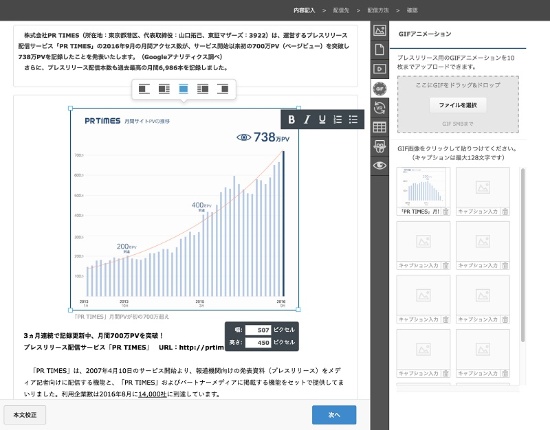Screen dimensions: 550x430
Task: Go to last breadcrumb step 確認
Action: pos(412,11)
